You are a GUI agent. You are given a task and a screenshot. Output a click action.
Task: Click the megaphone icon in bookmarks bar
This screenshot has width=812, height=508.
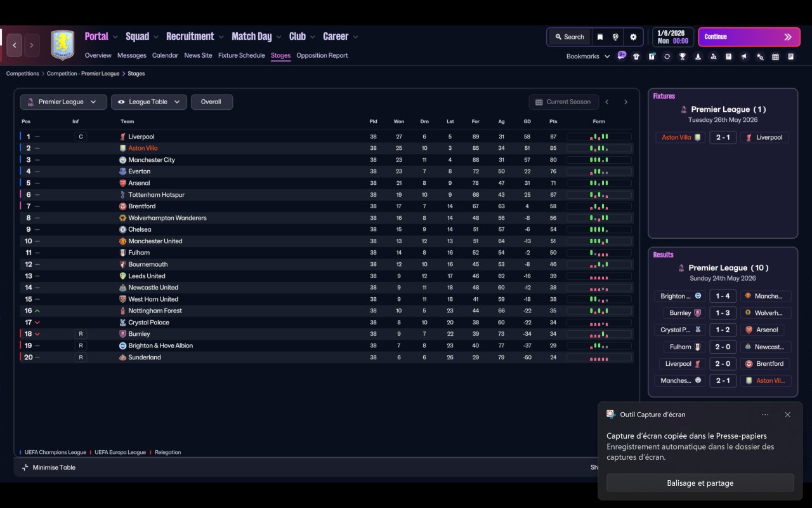click(x=744, y=57)
